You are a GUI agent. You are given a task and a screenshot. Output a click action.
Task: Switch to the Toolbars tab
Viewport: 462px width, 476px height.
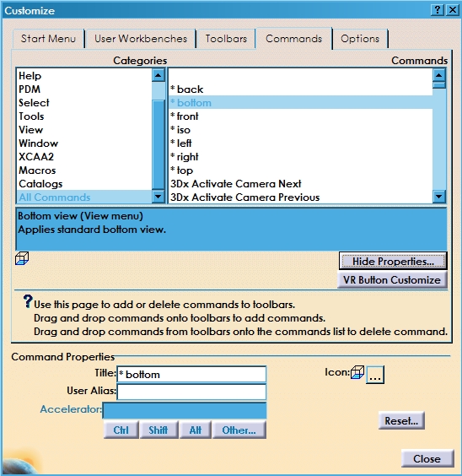[x=226, y=39]
